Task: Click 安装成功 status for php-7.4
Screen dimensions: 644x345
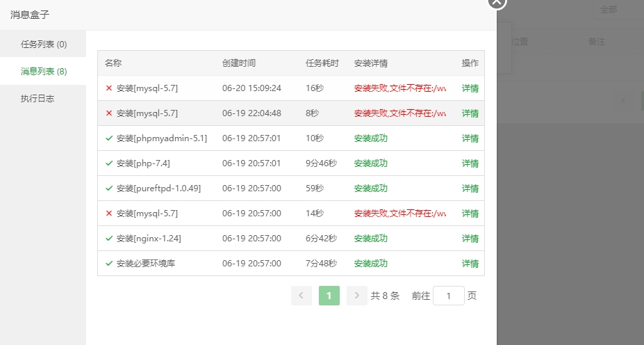Action: [371, 163]
